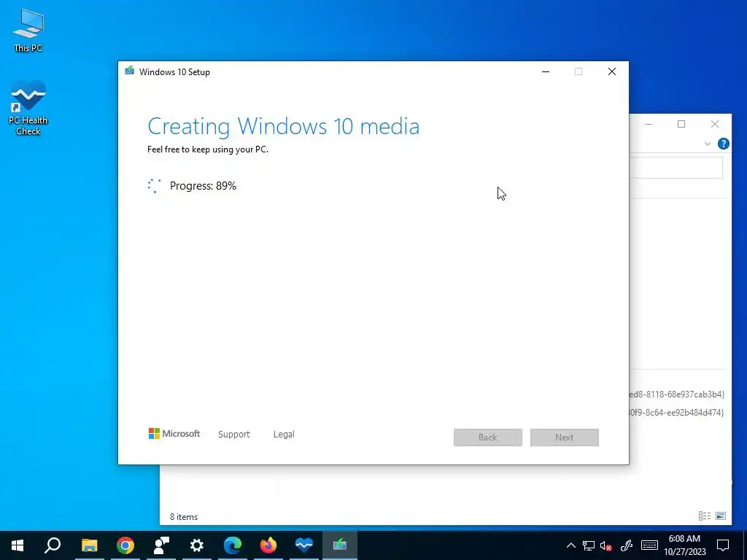This screenshot has height=560, width=747.
Task: Open touch keyboard tray icon
Action: [649, 545]
